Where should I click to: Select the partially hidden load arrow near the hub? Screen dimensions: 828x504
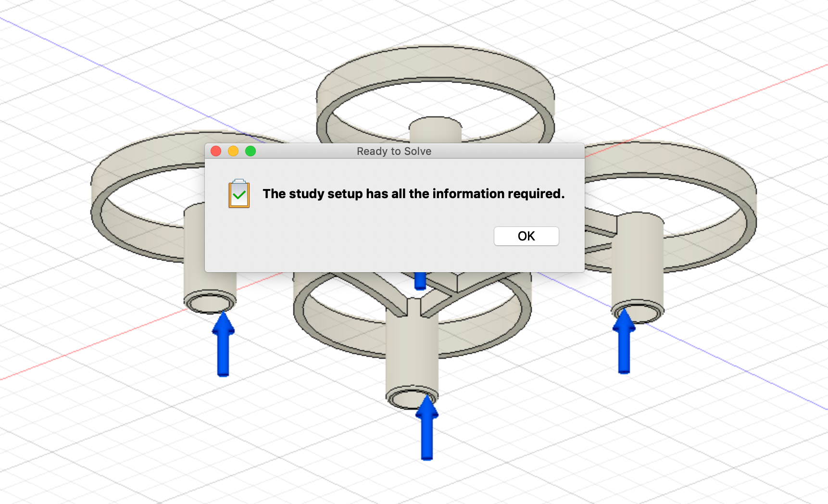(x=419, y=281)
